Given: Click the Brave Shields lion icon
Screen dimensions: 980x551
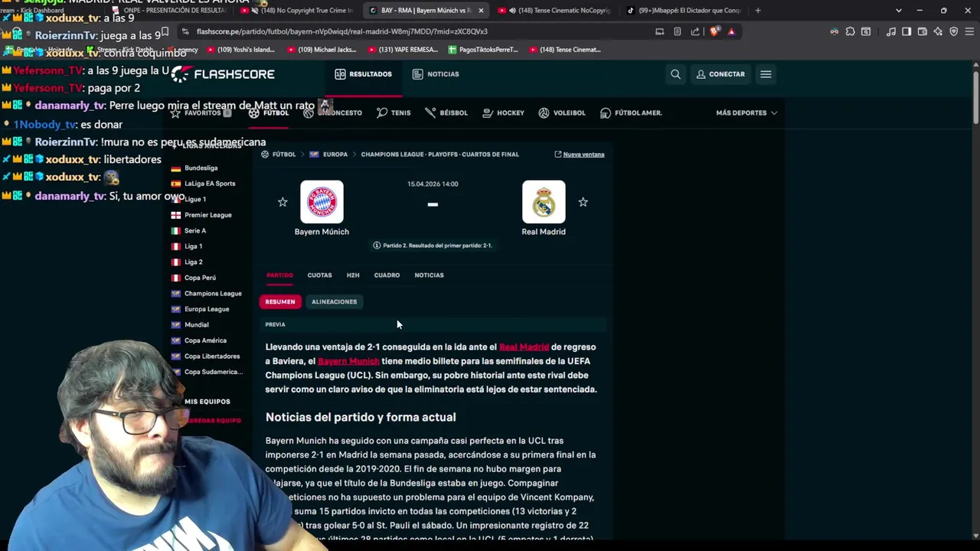Looking at the screenshot, I should 714,31.
